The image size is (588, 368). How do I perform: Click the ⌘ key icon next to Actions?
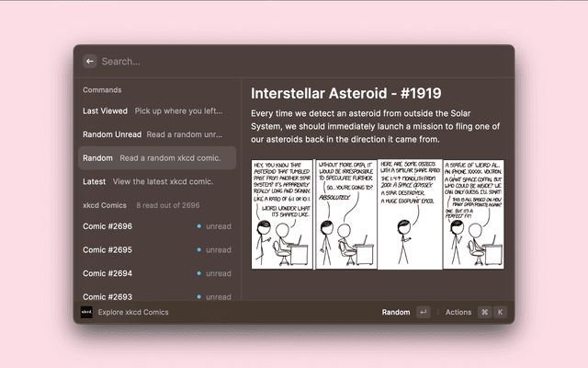coord(484,312)
